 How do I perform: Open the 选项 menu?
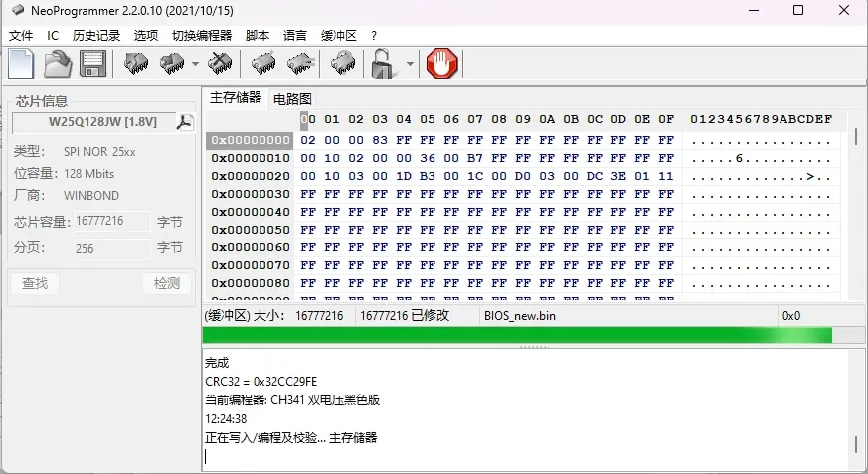click(x=146, y=36)
